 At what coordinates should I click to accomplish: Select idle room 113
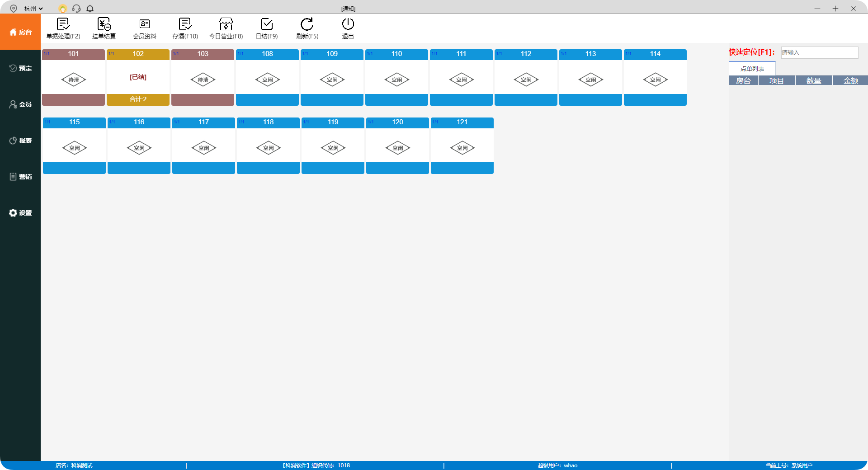pyautogui.click(x=590, y=77)
